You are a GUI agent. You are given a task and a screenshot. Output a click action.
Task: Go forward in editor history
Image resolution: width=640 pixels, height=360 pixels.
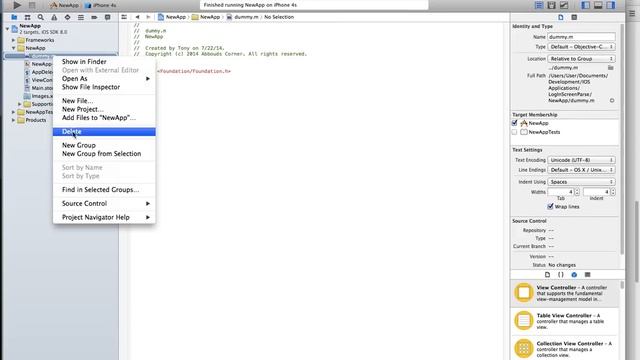(148, 17)
